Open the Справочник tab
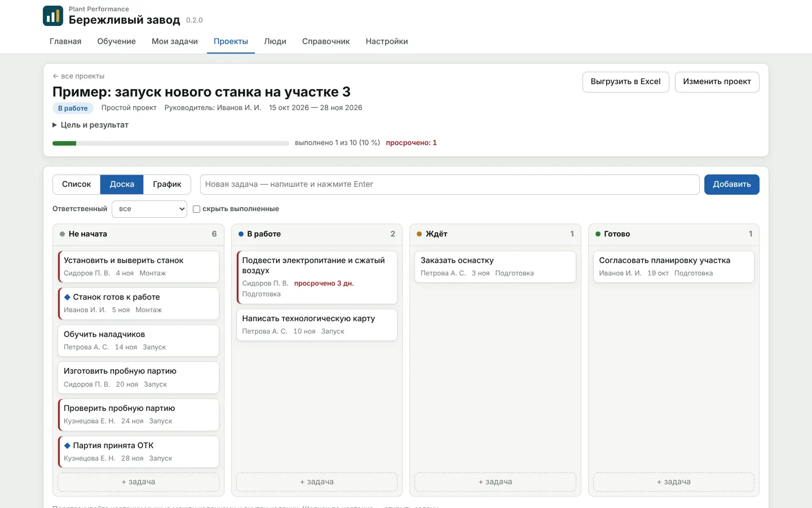 pyautogui.click(x=326, y=41)
